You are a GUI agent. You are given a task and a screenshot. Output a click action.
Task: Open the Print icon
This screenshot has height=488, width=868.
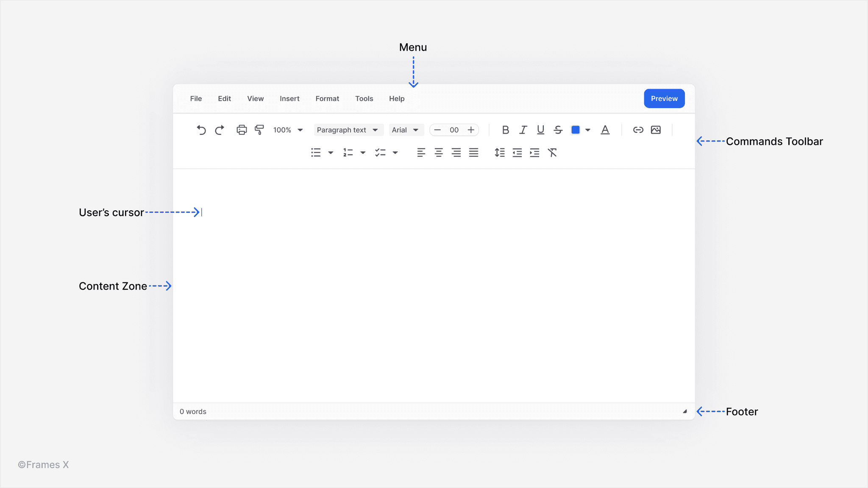pos(242,130)
